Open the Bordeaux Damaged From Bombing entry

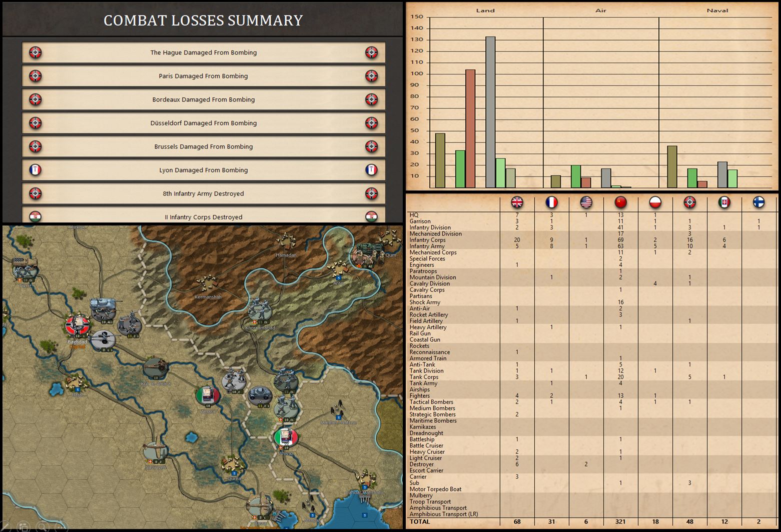coord(204,99)
